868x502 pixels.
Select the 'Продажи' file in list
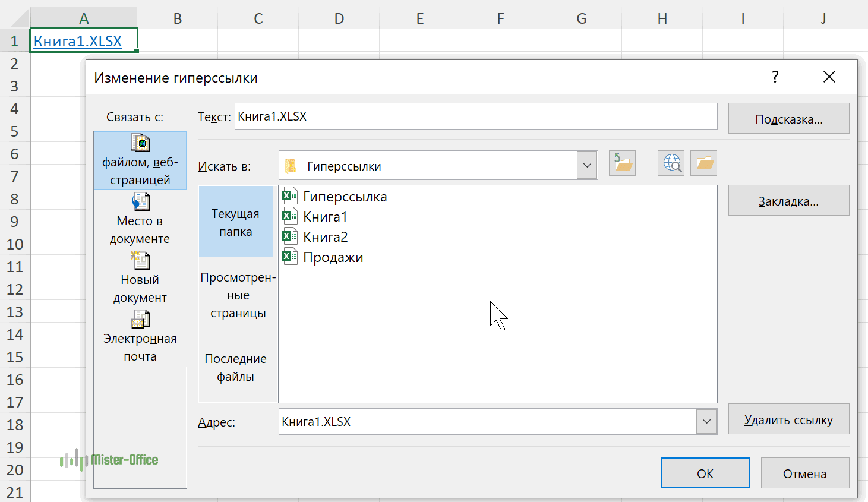pyautogui.click(x=333, y=257)
